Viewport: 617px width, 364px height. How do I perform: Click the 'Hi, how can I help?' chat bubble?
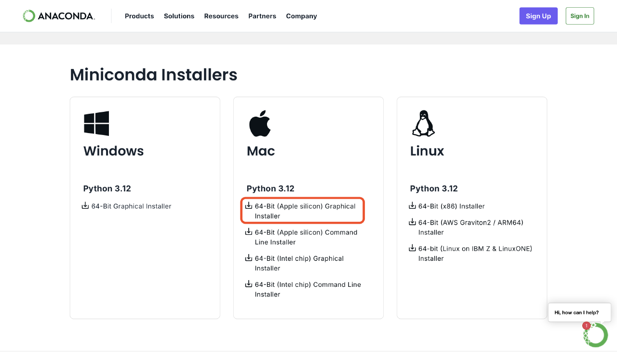[579, 312]
